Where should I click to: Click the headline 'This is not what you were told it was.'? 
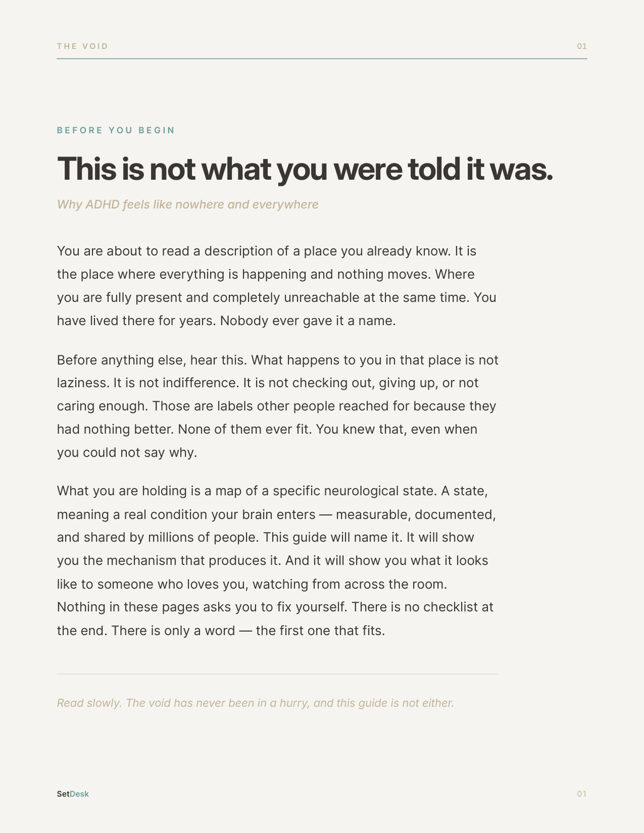305,169
